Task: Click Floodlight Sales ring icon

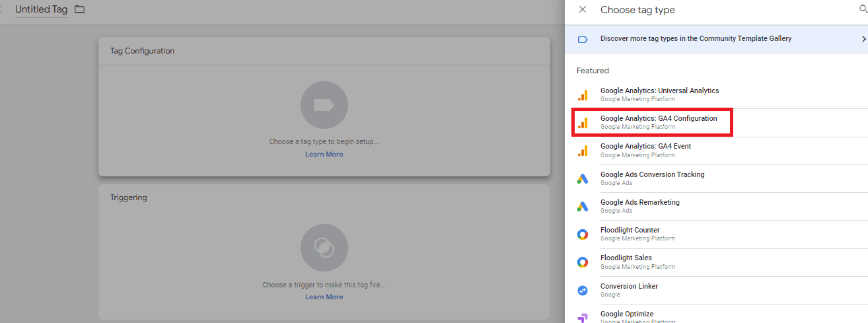Action: click(583, 262)
